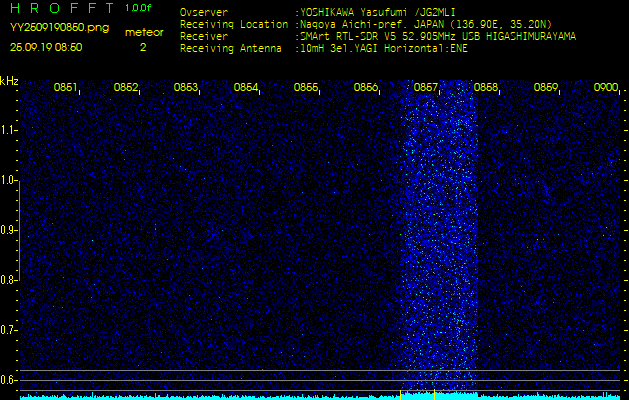Image resolution: width=629 pixels, height=400 pixels.
Task: Click the 0900 time marker
Action: 606,87
